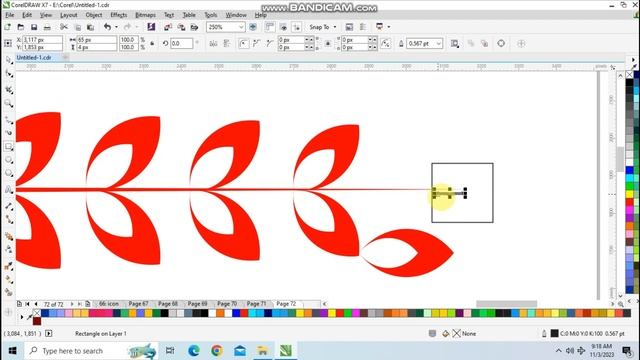This screenshot has width=640, height=360.
Task: Expand the outline width 0.567 pt dropdown
Action: pyautogui.click(x=439, y=43)
